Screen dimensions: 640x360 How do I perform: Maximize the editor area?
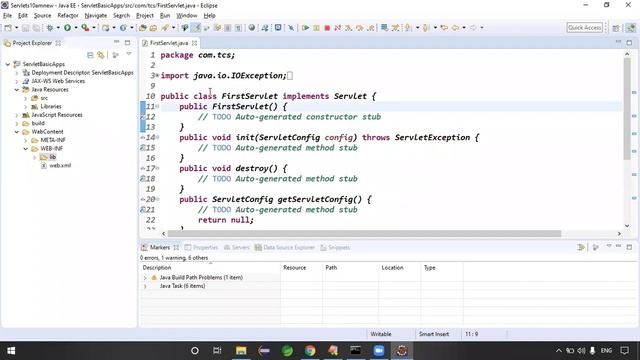coord(629,42)
